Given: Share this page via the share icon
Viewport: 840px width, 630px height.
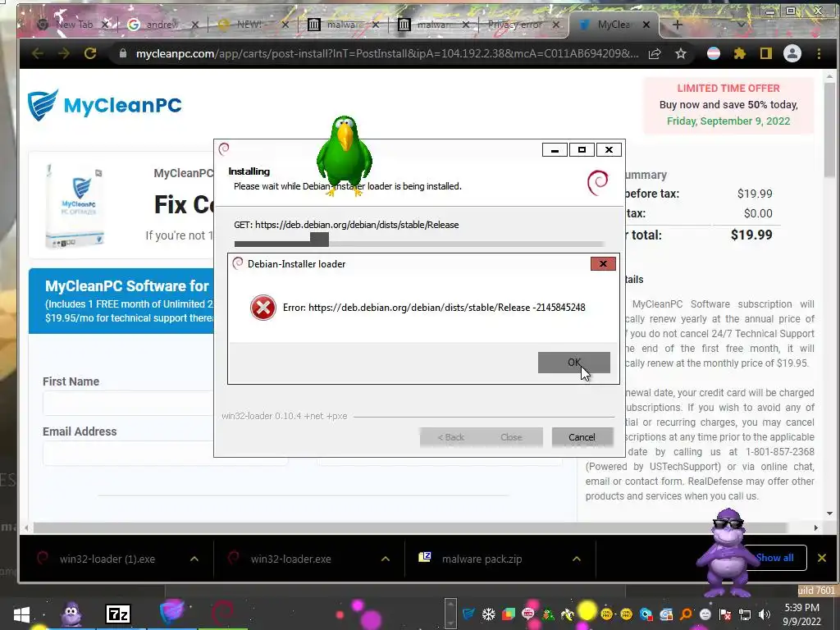Looking at the screenshot, I should (654, 53).
